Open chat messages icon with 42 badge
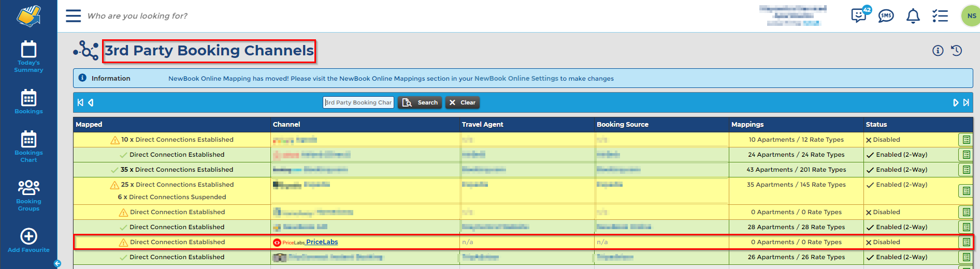The height and width of the screenshot is (269, 980). tap(860, 14)
